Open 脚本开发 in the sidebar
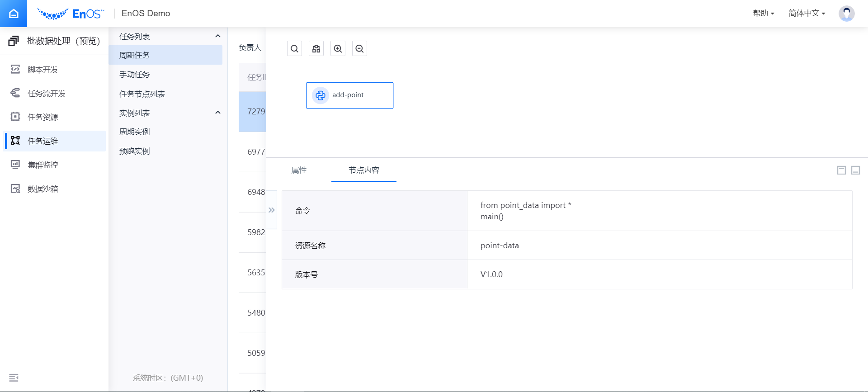868x392 pixels. click(43, 70)
